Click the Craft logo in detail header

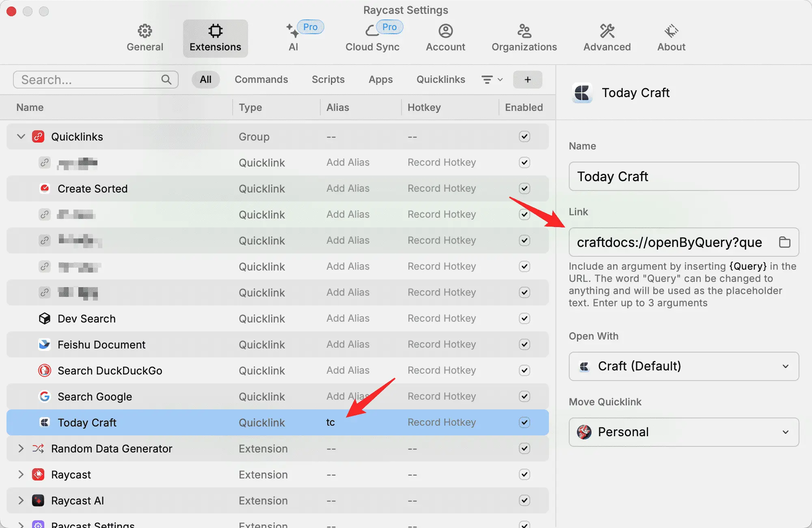(x=582, y=93)
